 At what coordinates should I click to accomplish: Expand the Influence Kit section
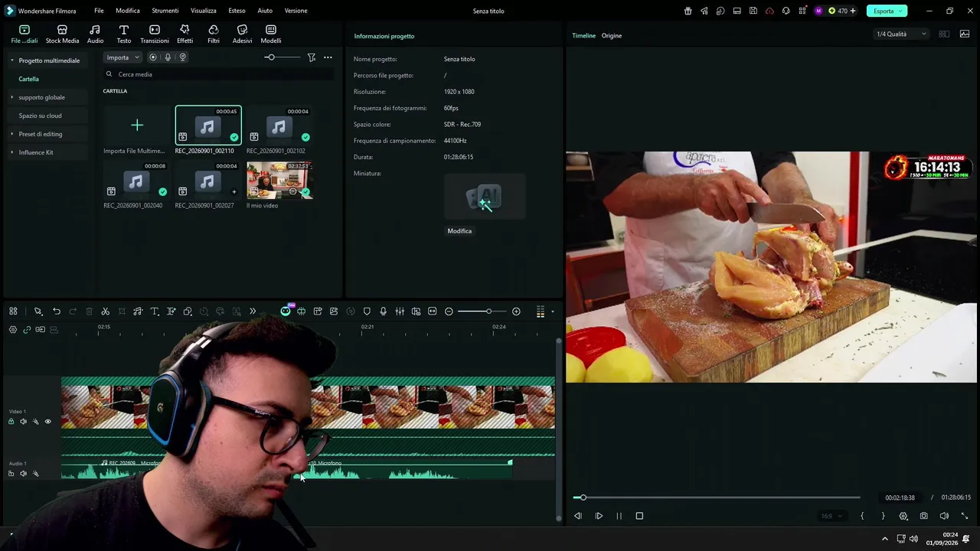(11, 152)
